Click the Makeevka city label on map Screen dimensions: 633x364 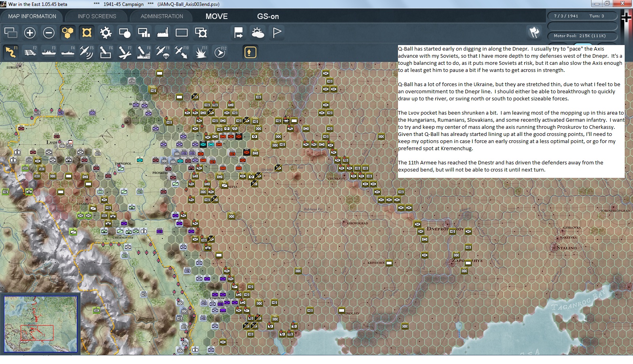click(x=569, y=238)
